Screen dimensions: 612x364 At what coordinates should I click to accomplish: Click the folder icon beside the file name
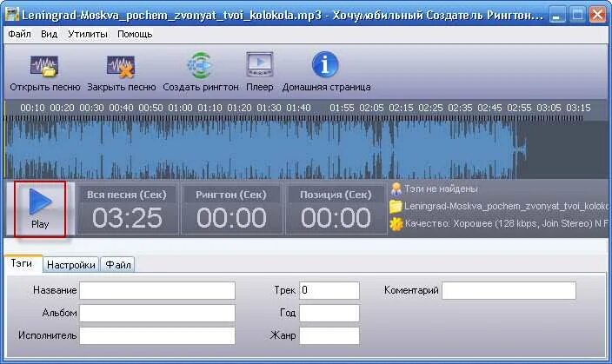pos(396,206)
